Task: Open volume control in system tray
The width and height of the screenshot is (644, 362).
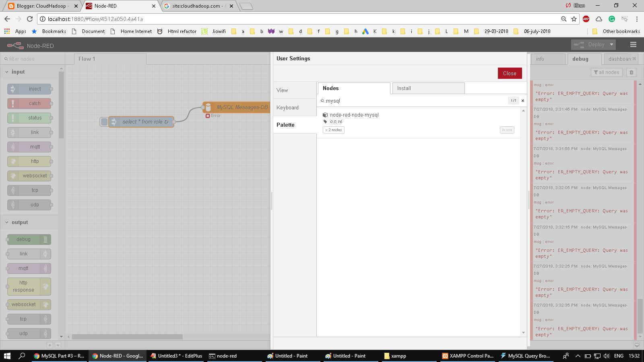Action: tap(607, 356)
